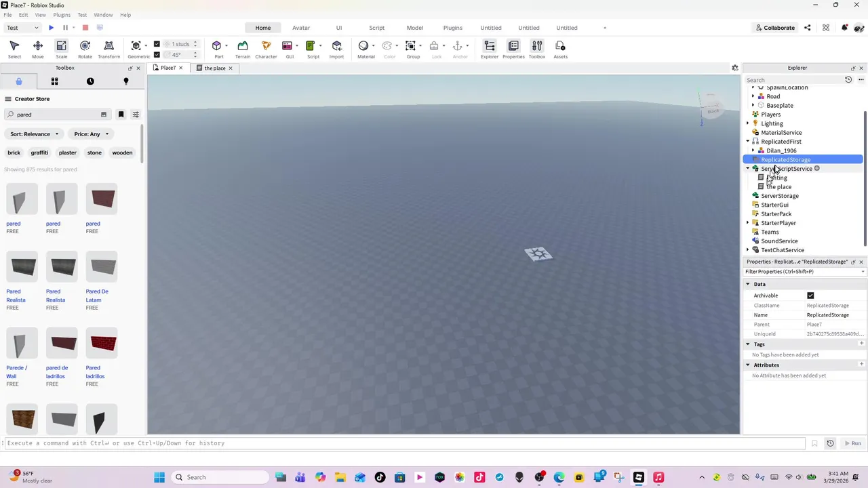This screenshot has height=488, width=868.
Task: Open the Plugins menu in menu bar
Action: pos(62,15)
